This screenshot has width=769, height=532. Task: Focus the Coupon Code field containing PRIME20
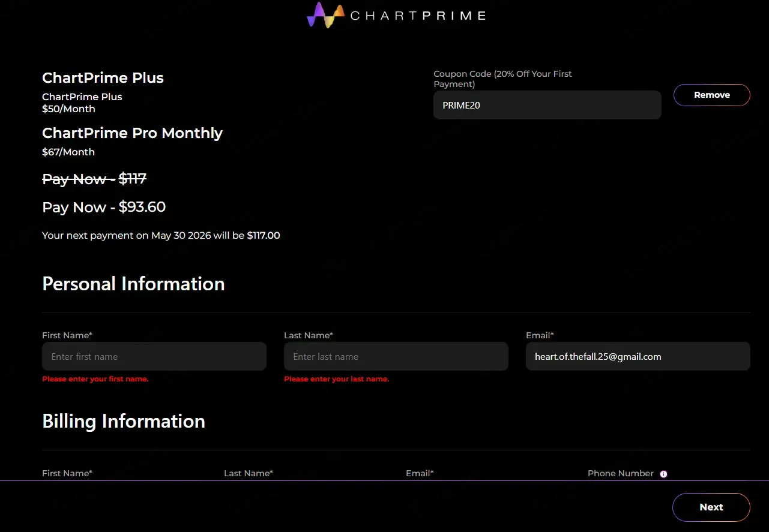(x=547, y=105)
